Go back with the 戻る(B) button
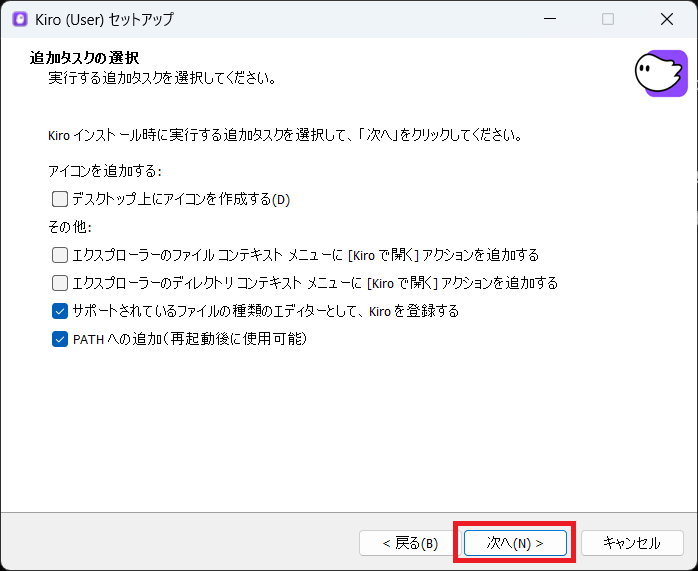Viewport: 698px width, 571px height. pos(410,543)
